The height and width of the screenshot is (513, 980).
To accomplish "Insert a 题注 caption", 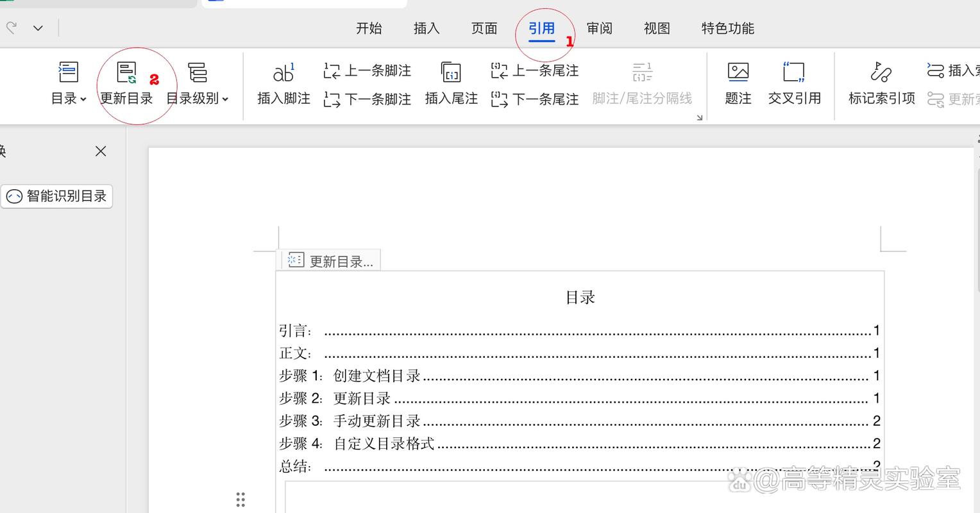I will 738,83.
